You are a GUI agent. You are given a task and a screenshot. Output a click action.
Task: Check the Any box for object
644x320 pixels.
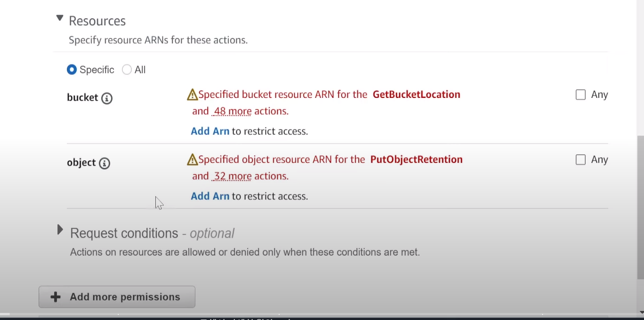(x=580, y=160)
